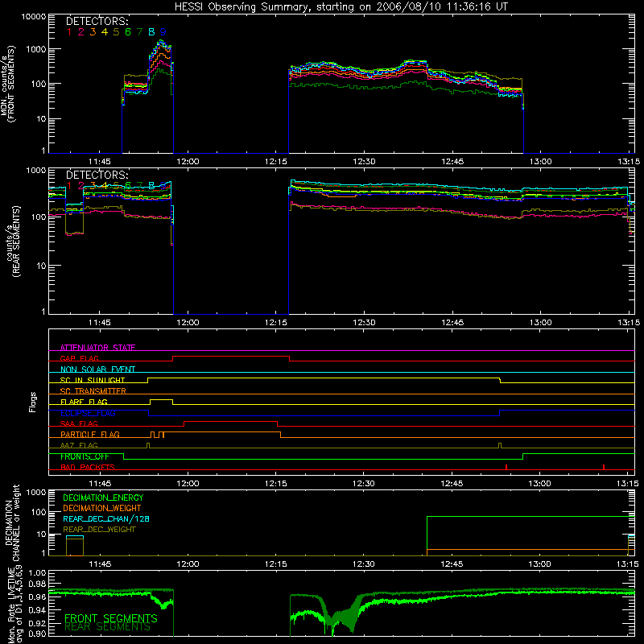Click the DECIMATION_ENERGY legend entry
The height and width of the screenshot is (644, 644).
pos(103,497)
